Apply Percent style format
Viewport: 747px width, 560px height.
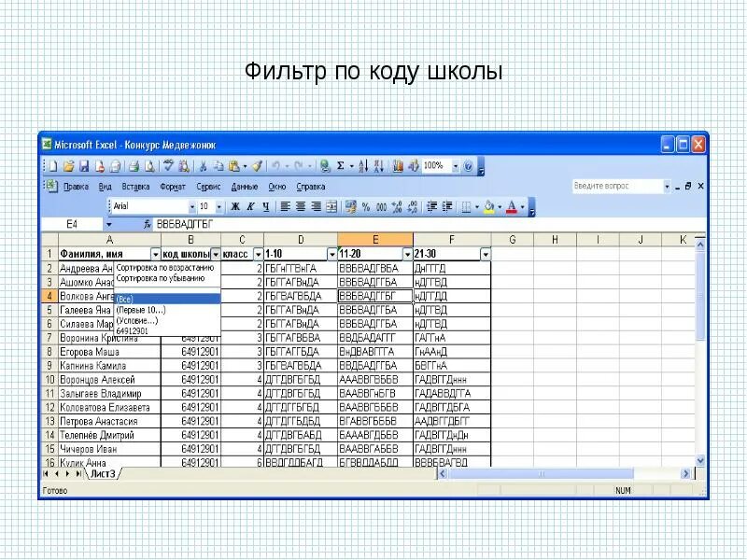click(366, 206)
